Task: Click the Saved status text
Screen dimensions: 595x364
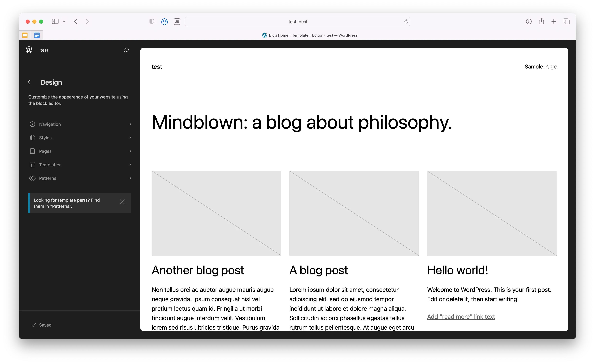Action: [45, 325]
